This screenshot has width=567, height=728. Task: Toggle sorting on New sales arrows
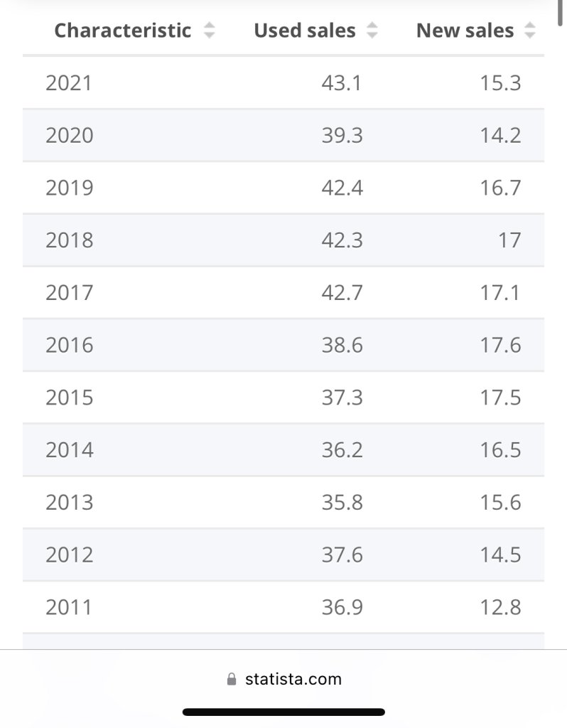[529, 31]
